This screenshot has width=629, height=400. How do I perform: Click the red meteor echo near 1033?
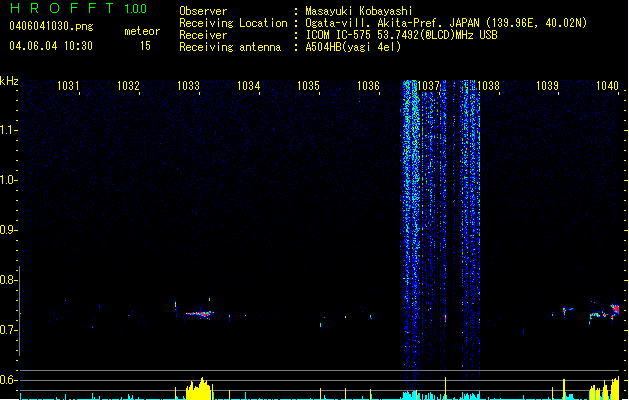(200, 313)
